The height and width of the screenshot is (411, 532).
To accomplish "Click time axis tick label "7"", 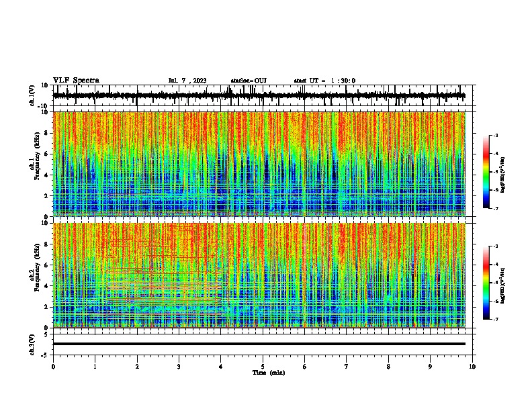I will click(x=347, y=367).
